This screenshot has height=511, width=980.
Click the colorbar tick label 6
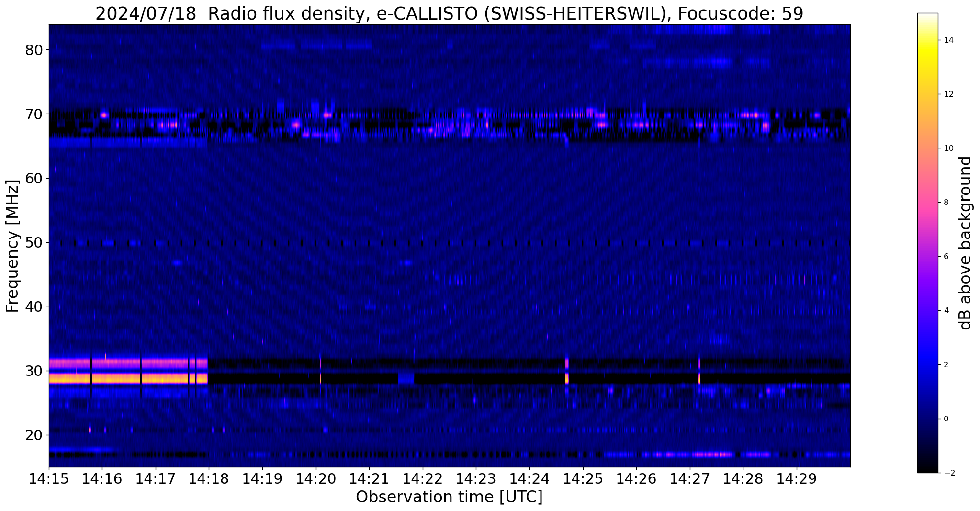tap(945, 257)
